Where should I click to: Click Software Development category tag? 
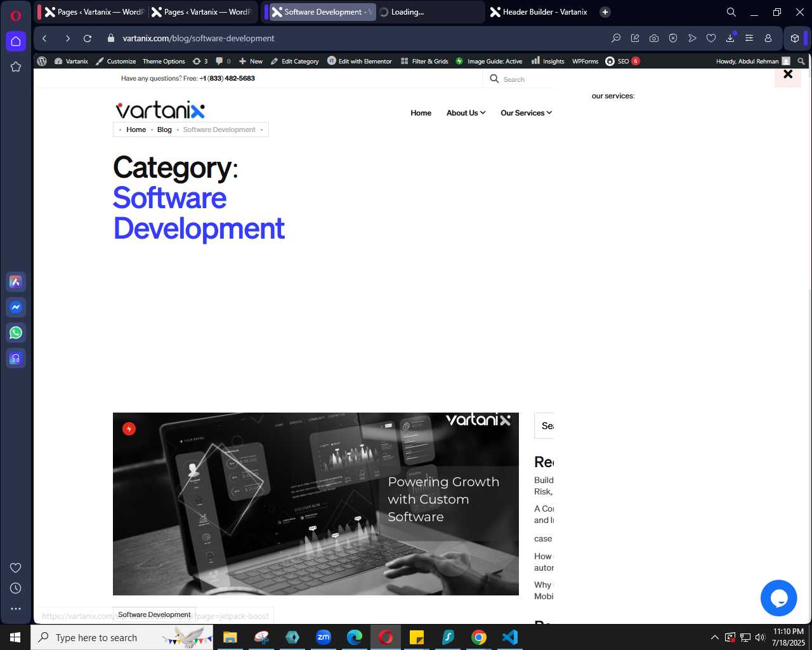tap(154, 614)
